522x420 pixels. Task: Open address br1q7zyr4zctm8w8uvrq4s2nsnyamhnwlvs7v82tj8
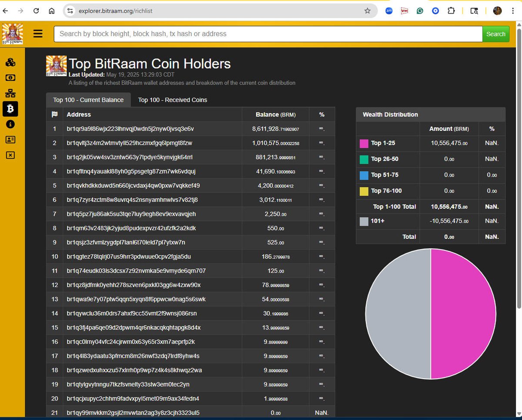click(x=132, y=200)
